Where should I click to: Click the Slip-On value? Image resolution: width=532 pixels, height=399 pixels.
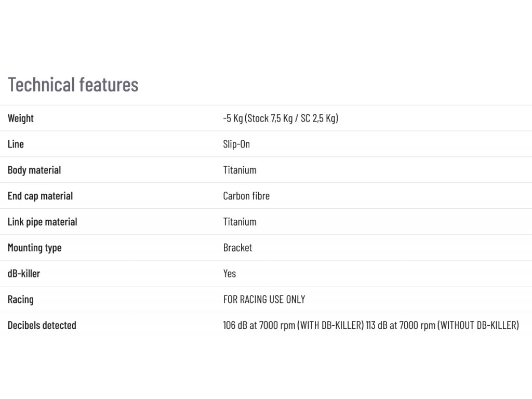coord(236,144)
